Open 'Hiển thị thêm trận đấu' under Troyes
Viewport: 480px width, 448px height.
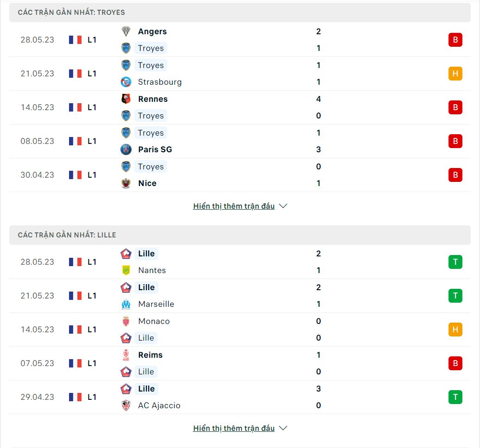point(234,206)
